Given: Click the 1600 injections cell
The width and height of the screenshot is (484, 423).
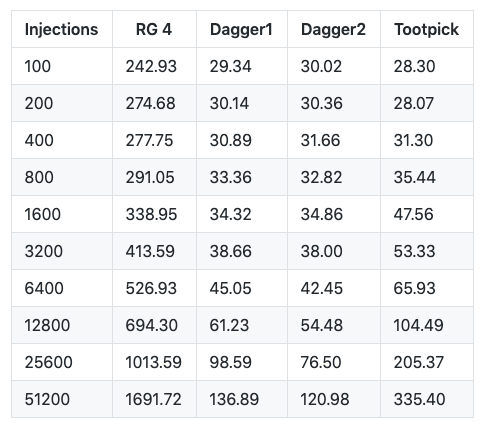Looking at the screenshot, I should (43, 214).
